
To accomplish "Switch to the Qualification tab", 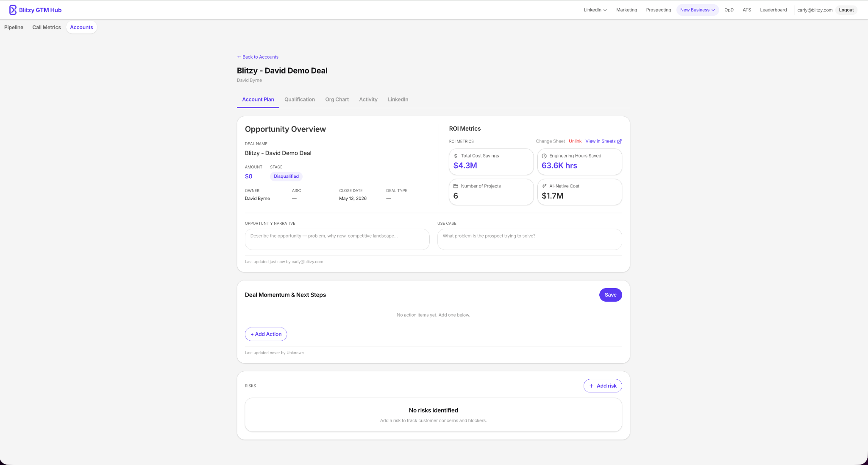I will pyautogui.click(x=300, y=99).
